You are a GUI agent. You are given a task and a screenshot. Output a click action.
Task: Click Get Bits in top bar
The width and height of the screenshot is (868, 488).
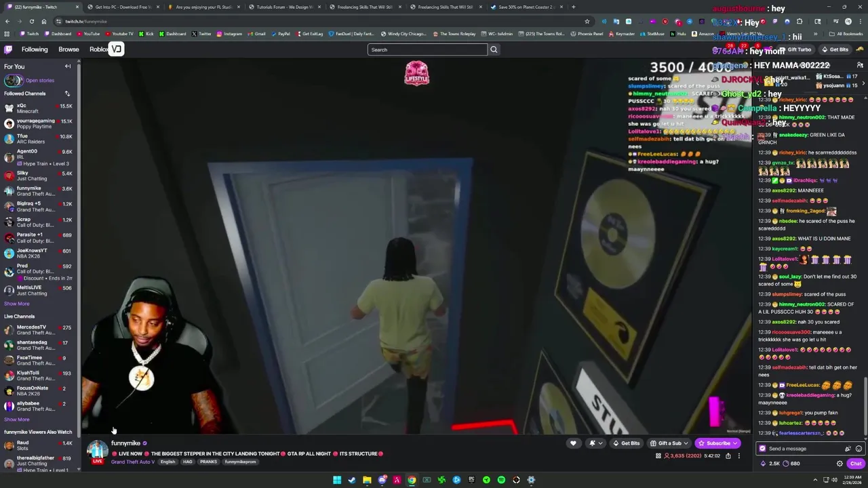pos(835,49)
